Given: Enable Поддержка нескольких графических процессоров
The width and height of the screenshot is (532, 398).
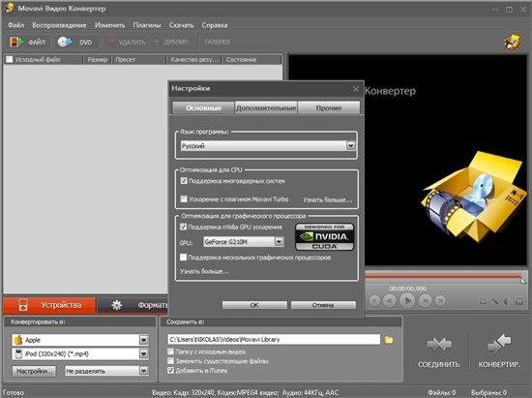Looking at the screenshot, I should pyautogui.click(x=183, y=257).
